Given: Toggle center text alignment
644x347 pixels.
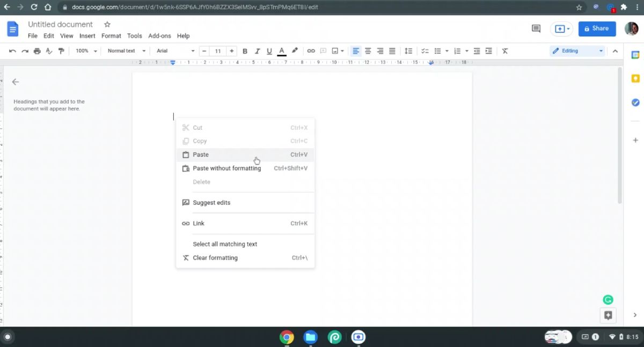Looking at the screenshot, I should (x=368, y=50).
